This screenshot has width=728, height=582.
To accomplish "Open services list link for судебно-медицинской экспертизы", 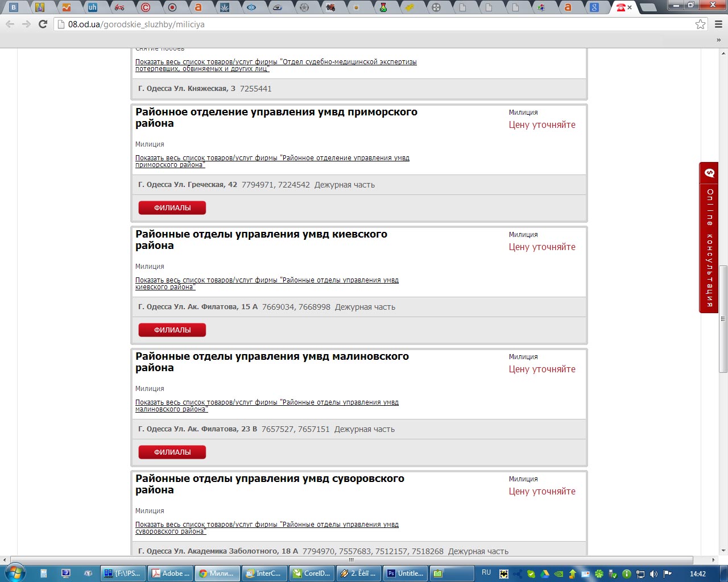I will [x=275, y=65].
